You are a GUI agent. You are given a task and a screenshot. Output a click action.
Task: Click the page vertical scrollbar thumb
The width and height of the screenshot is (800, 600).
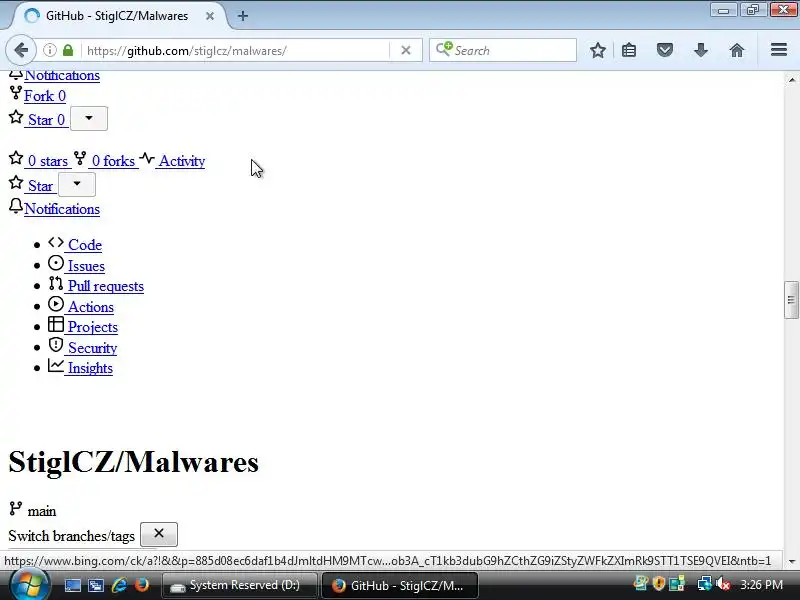[791, 300]
